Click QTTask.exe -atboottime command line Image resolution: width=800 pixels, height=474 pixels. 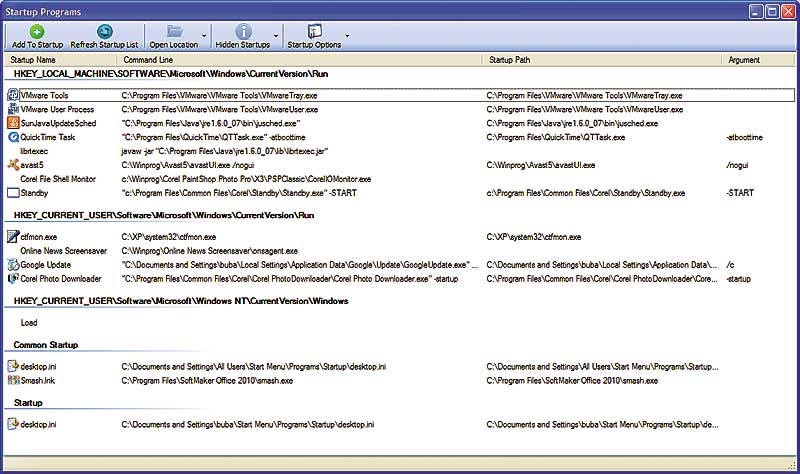point(213,137)
